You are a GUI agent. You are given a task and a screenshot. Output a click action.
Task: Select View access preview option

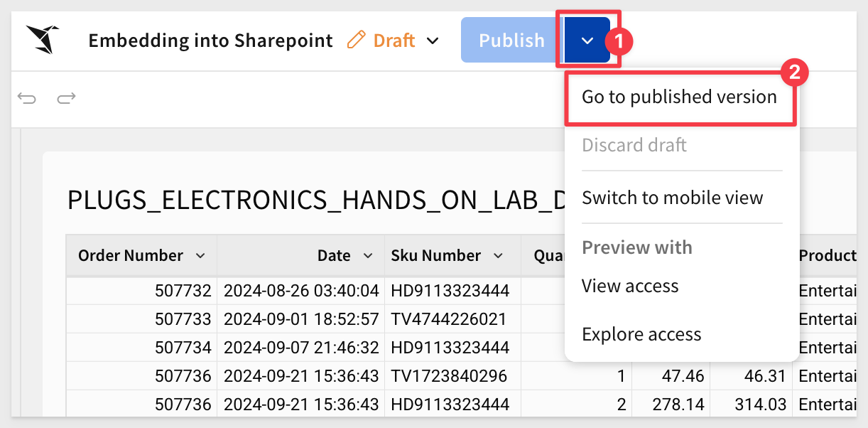tap(630, 286)
